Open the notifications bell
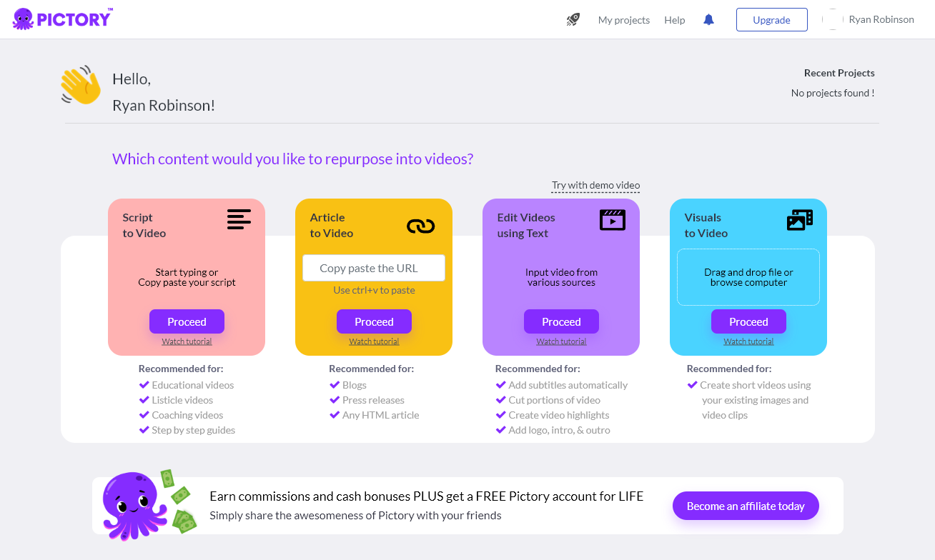 pyautogui.click(x=708, y=19)
